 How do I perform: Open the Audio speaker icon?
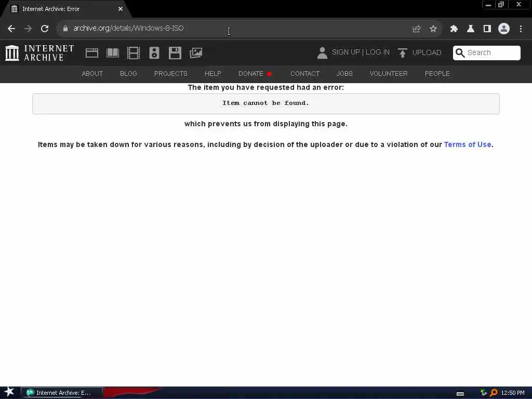pos(154,53)
